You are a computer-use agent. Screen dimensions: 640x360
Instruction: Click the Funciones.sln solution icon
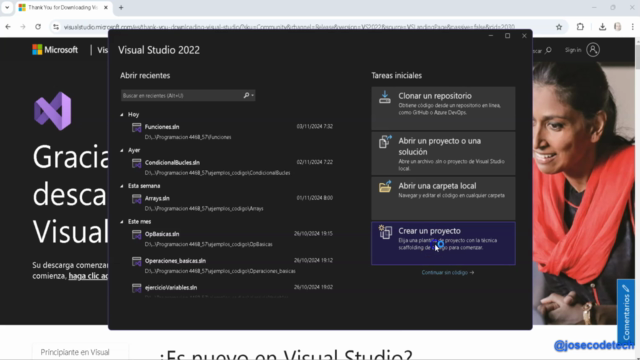tap(136, 127)
